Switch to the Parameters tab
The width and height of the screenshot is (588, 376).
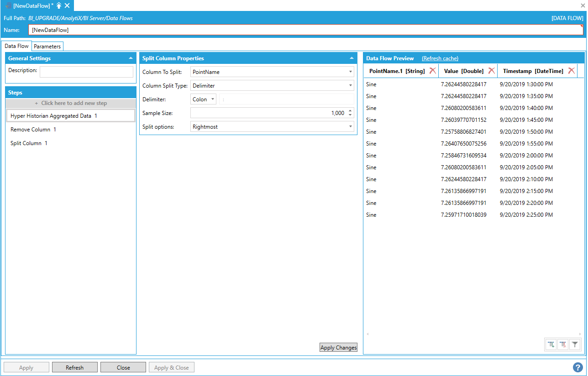(47, 47)
